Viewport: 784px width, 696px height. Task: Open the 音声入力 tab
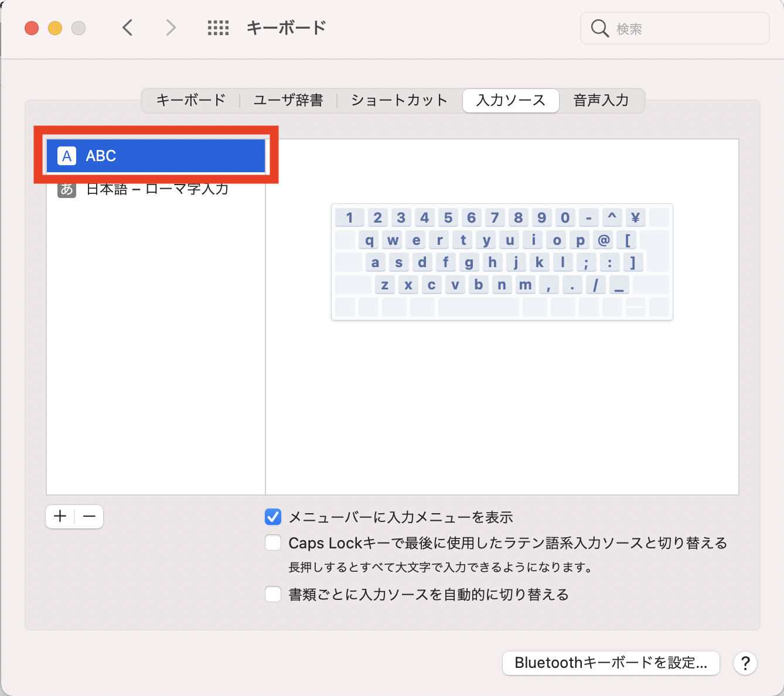click(x=601, y=100)
